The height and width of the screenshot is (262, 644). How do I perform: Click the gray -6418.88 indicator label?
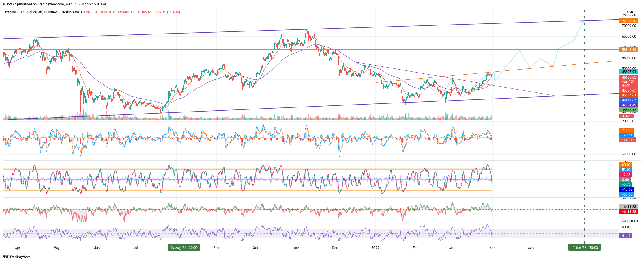tap(628, 207)
